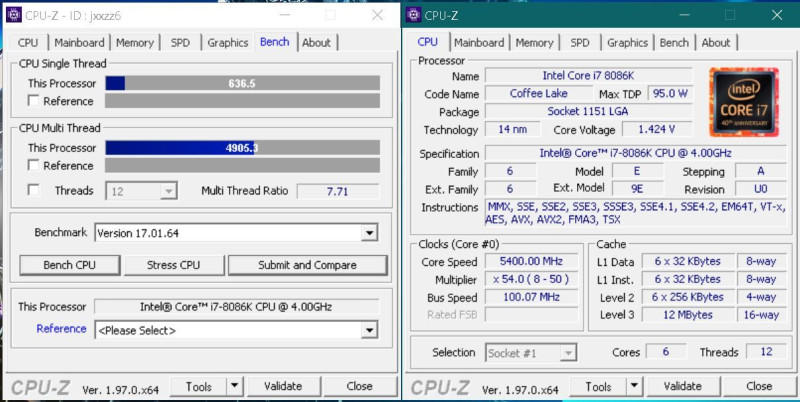Click the Bus Speed value 100.07 MHz
800x402 pixels.
click(531, 297)
